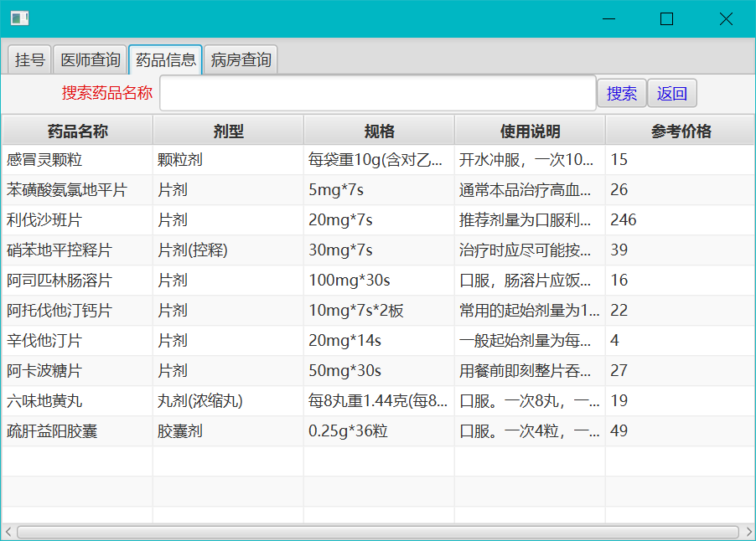Select the 苯磺酸氨氯地平片 row

(378, 190)
